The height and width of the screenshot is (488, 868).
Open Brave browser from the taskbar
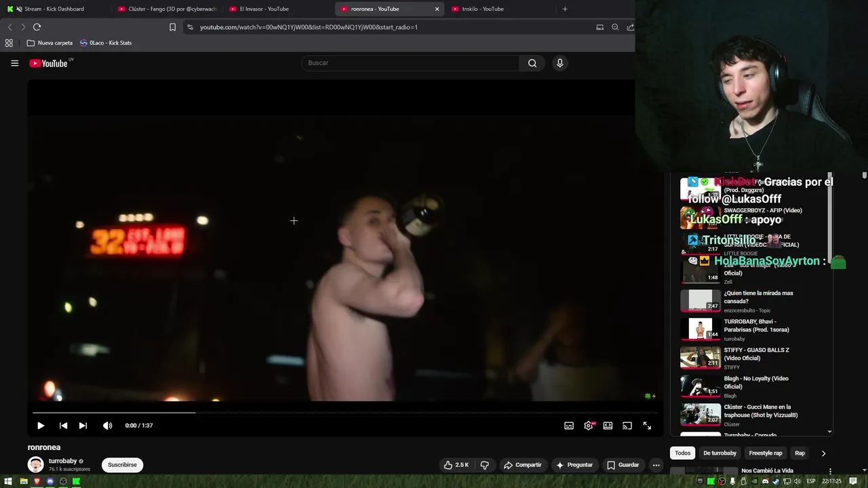(x=37, y=481)
